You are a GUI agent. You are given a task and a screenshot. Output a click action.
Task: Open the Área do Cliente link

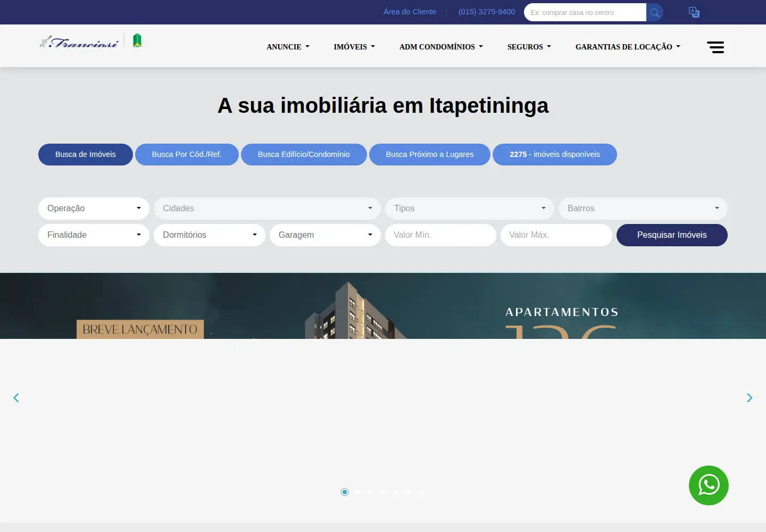click(410, 12)
